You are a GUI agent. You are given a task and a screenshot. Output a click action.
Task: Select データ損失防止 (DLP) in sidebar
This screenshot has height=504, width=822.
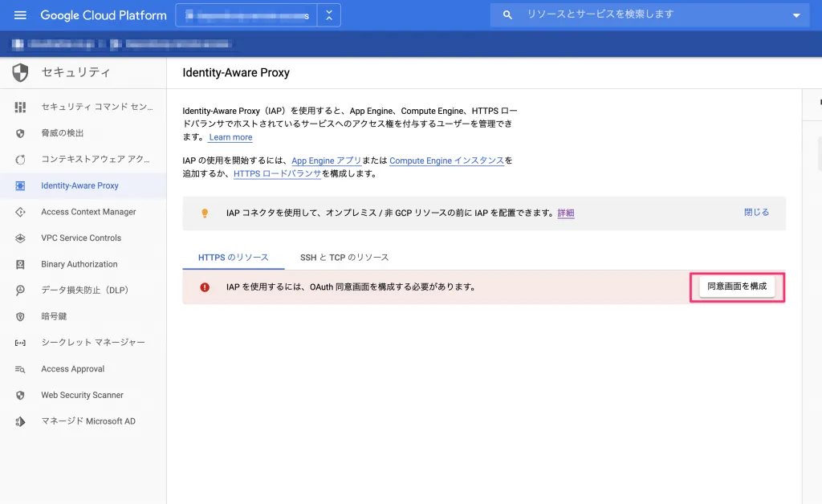(84, 291)
